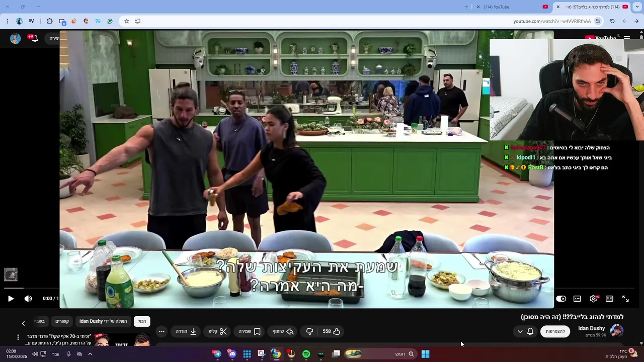Viewport: 644px width, 362px height.
Task: Open the system volume tray icon
Action: pyautogui.click(x=35, y=354)
